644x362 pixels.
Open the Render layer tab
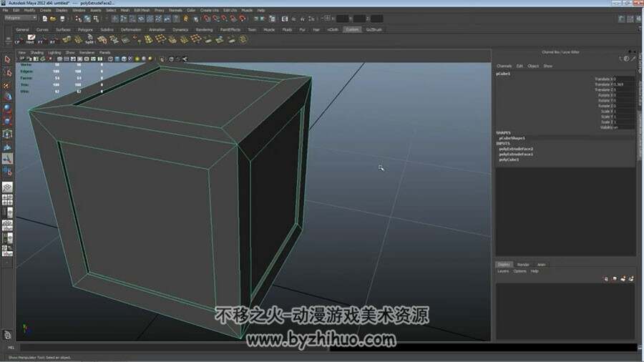point(523,265)
